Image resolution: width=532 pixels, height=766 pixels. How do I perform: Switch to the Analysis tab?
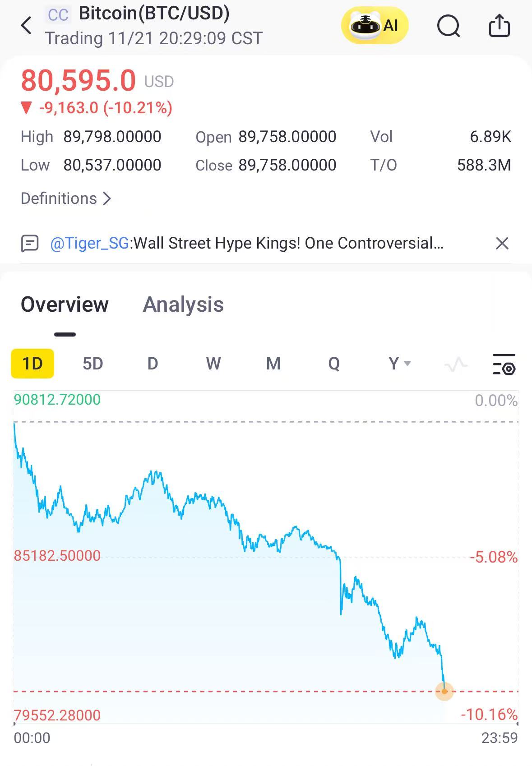(x=183, y=305)
